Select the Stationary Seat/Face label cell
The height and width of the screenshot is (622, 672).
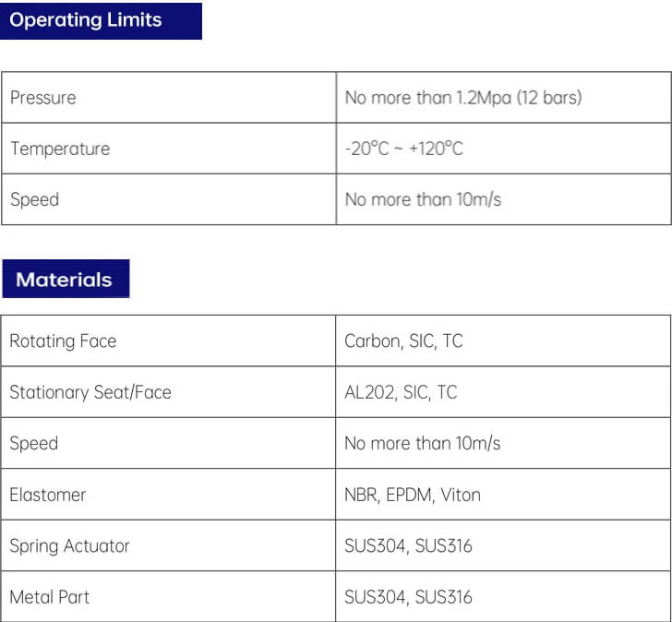click(x=90, y=392)
